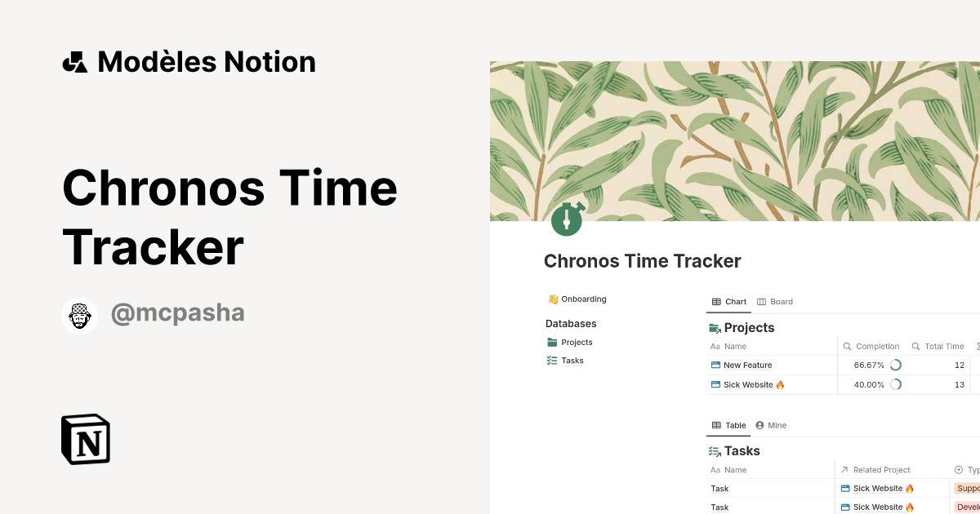Click the 66.67% completion progress ring
980x514 pixels.
click(896, 365)
